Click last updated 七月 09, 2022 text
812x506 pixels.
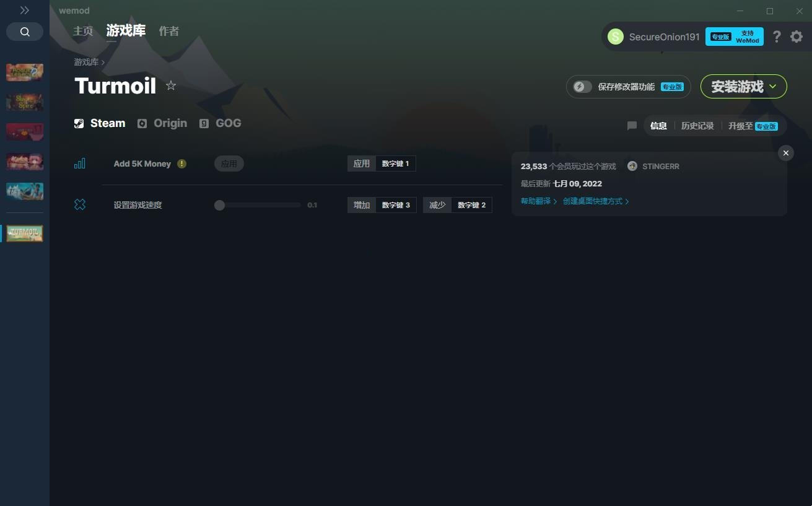pyautogui.click(x=561, y=184)
